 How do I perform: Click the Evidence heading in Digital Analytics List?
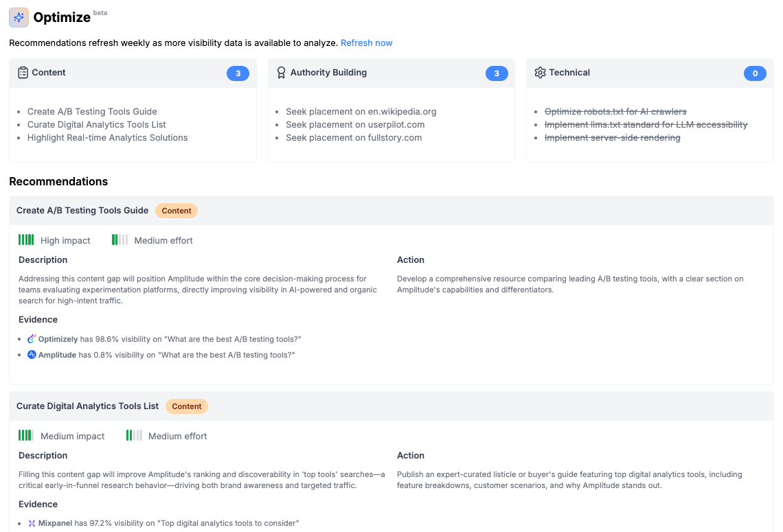[x=38, y=505]
